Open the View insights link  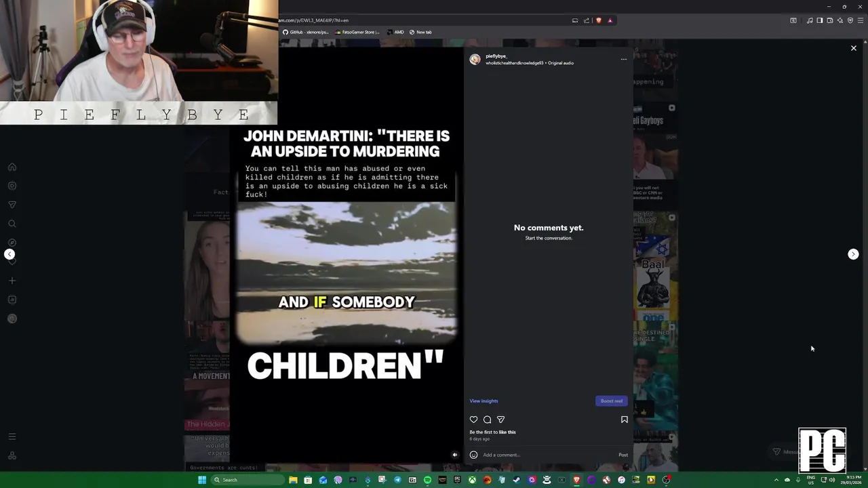(484, 401)
